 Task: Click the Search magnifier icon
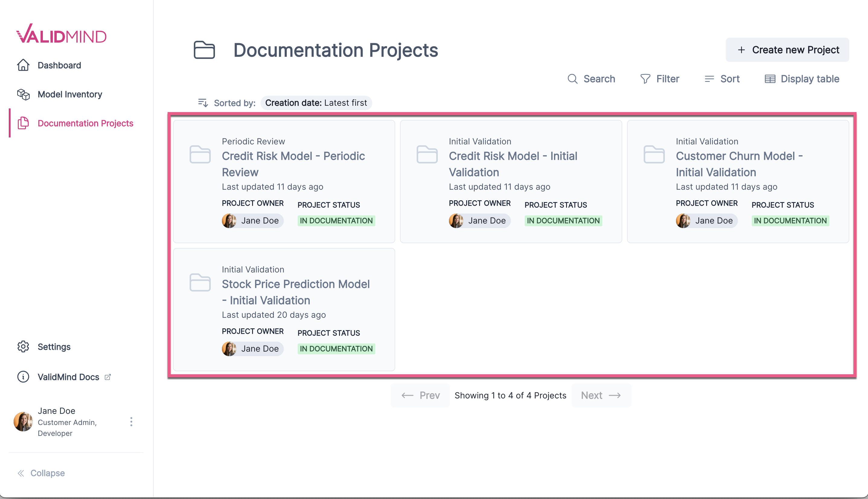point(572,79)
